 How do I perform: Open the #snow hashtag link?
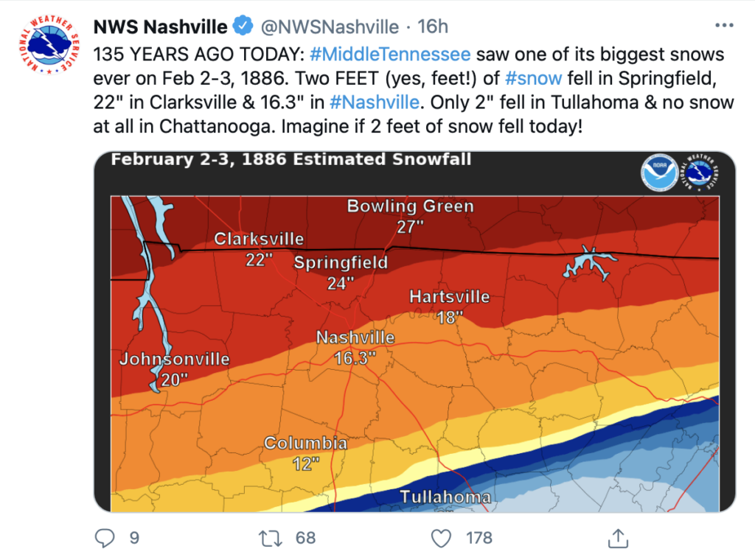coord(534,78)
